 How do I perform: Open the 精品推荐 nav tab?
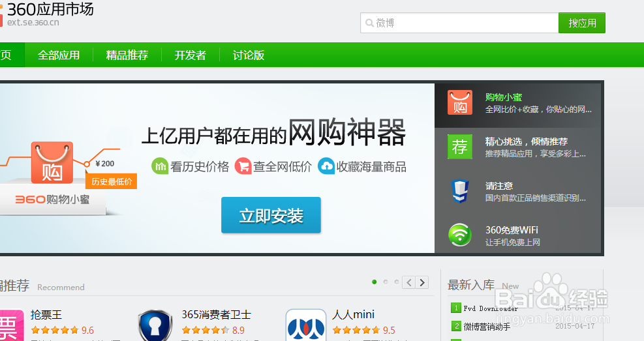[x=127, y=55]
